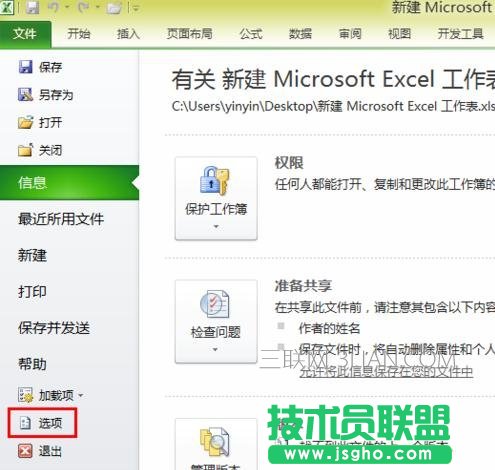Click the 允许将此信息保存在您的文件中 link
Viewport: 495px width, 470px height.
386,371
